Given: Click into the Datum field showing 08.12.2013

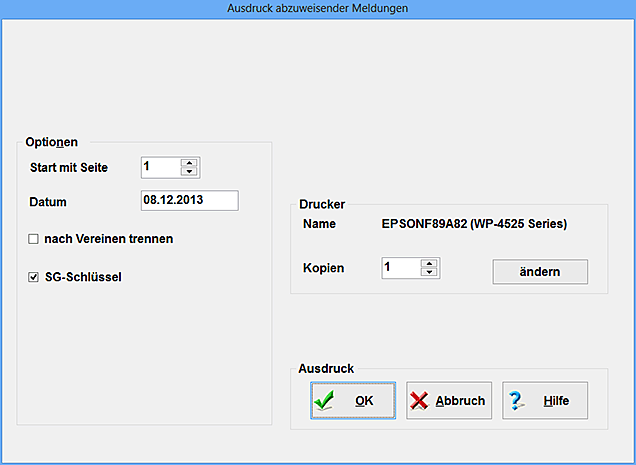Looking at the screenshot, I should pos(190,201).
